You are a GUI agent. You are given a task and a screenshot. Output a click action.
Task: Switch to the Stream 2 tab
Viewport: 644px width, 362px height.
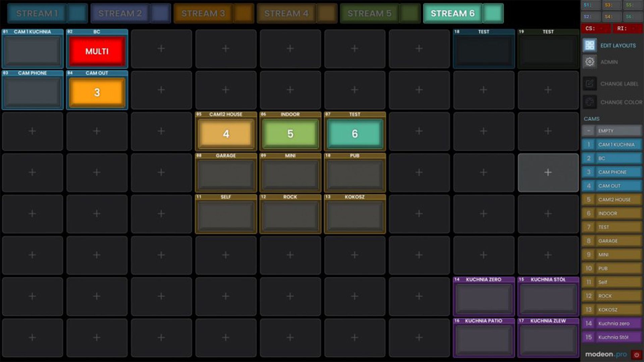point(120,13)
